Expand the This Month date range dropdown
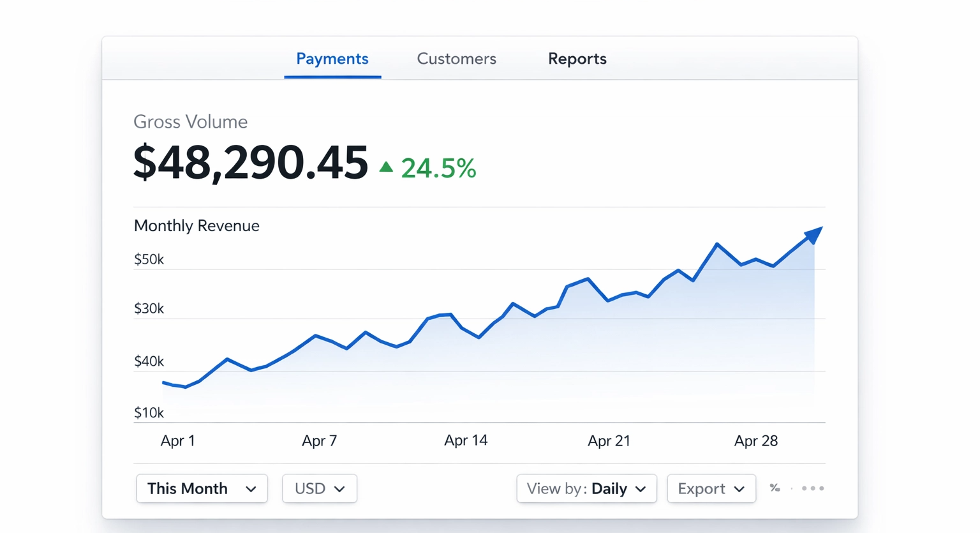 202,488
